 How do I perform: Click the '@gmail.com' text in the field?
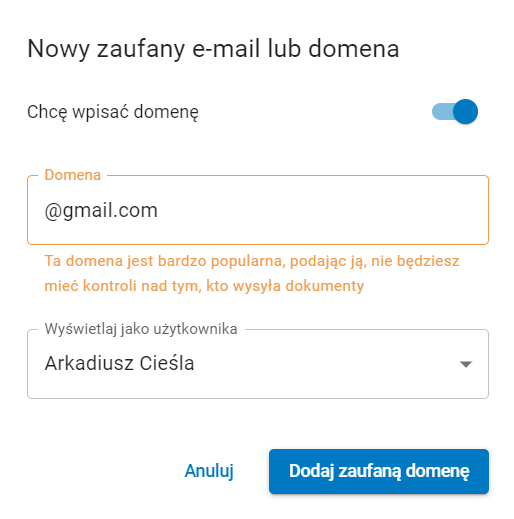101,211
